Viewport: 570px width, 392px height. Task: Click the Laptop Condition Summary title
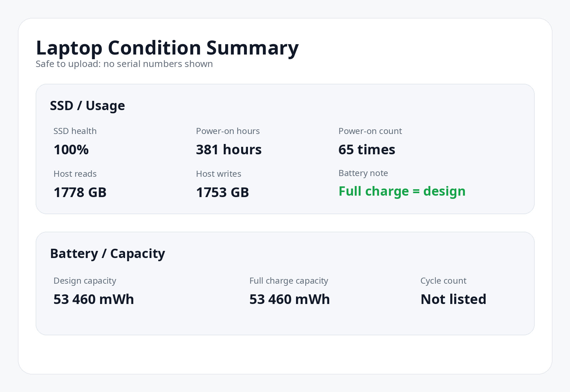point(167,48)
